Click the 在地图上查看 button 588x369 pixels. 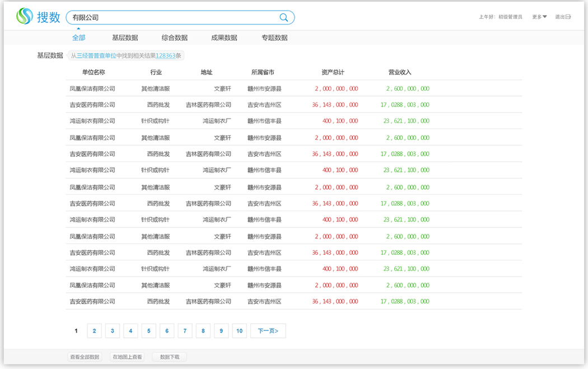point(127,357)
